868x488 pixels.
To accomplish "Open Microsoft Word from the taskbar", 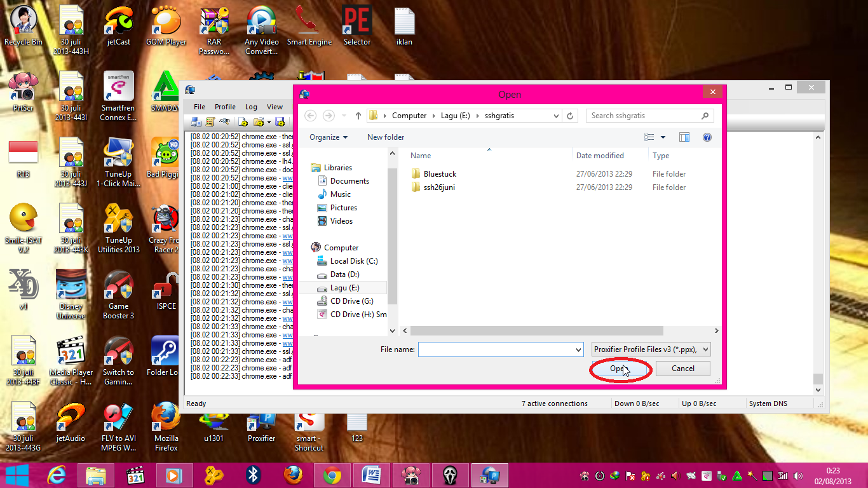I will tap(372, 475).
